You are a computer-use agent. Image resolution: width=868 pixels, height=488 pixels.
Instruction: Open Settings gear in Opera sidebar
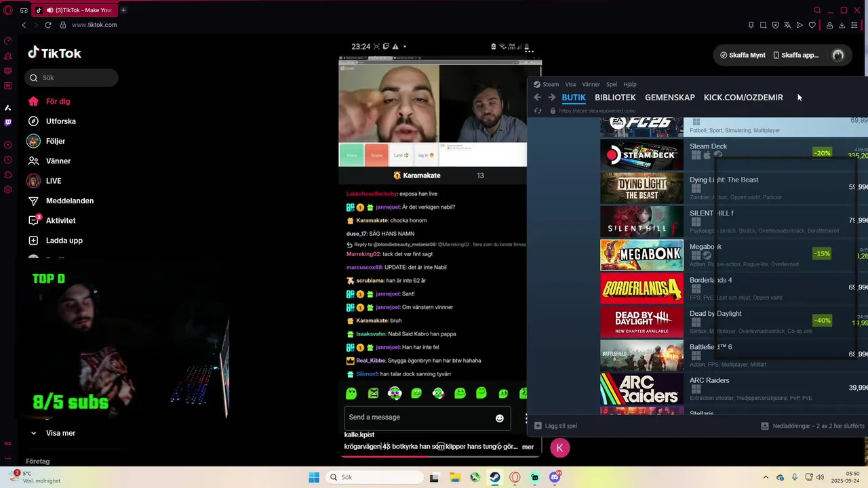point(8,190)
